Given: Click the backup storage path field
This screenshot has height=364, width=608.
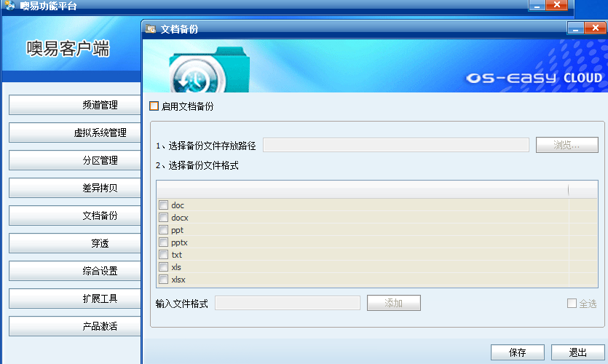Looking at the screenshot, I should (x=395, y=145).
